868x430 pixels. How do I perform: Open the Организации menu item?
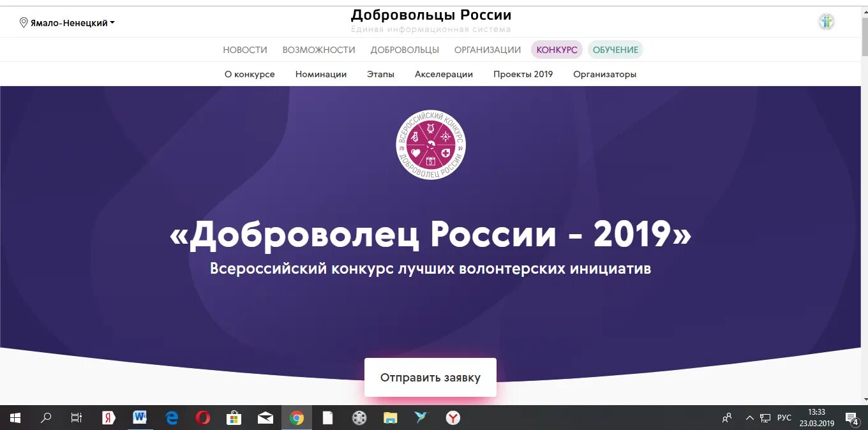(488, 50)
